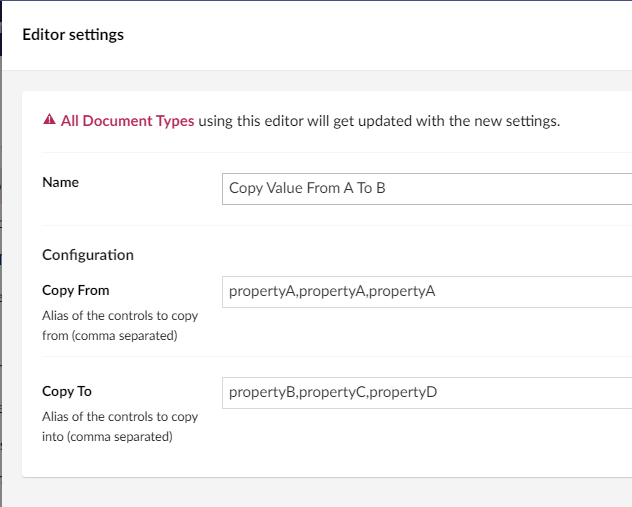Click the 'controls to copy from' description text
632x507 pixels.
point(120,325)
